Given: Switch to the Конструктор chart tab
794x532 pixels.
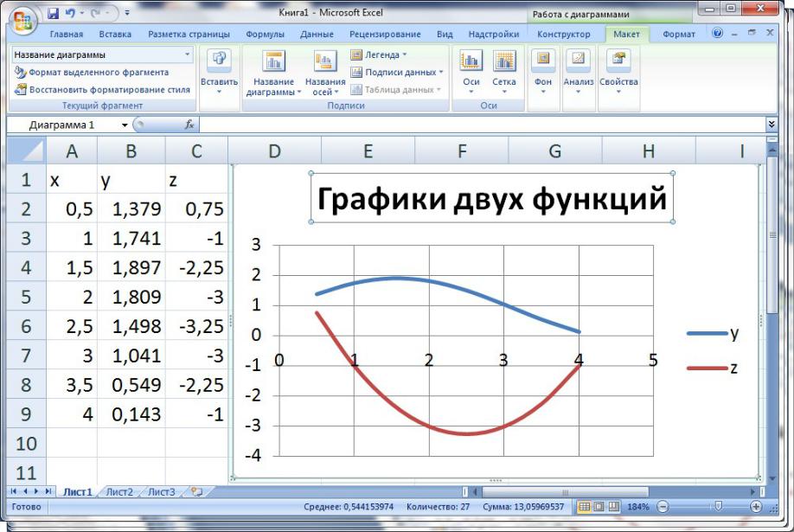Looking at the screenshot, I should point(564,34).
